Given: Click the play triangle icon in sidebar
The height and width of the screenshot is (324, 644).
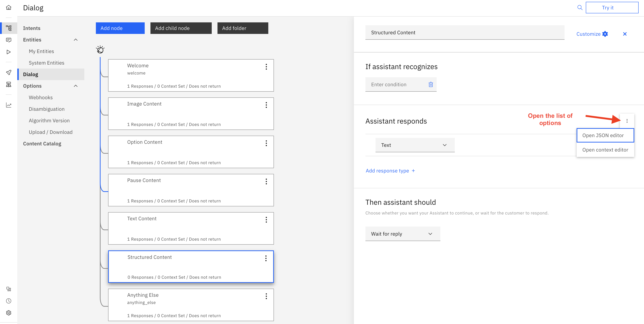Looking at the screenshot, I should (8, 52).
